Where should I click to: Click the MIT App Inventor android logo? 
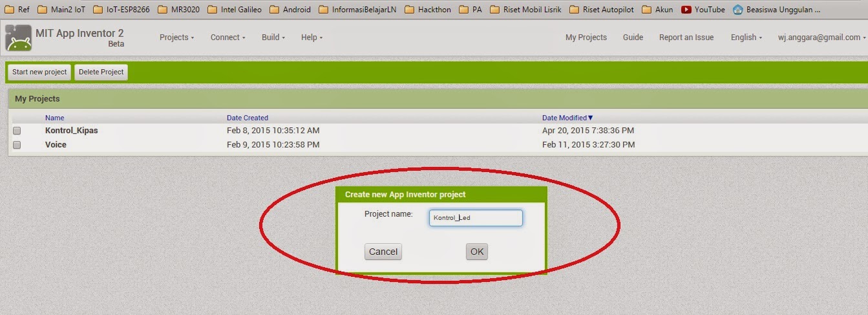click(x=19, y=38)
